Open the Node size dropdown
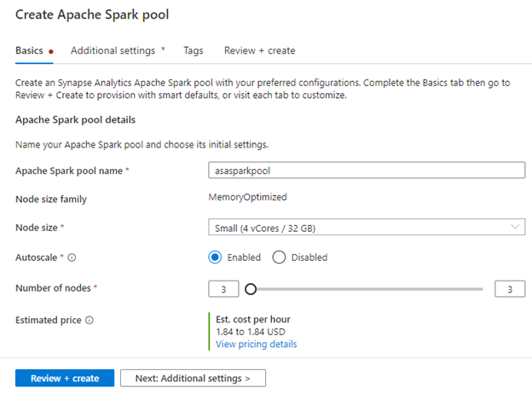The height and width of the screenshot is (394, 532). pos(367,228)
